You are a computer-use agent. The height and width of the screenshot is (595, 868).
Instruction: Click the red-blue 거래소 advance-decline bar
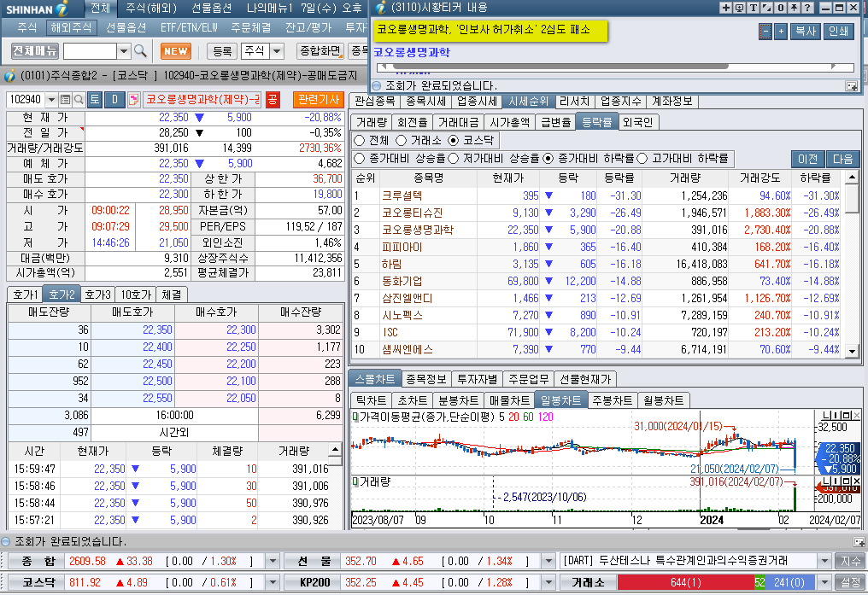[x=716, y=582]
